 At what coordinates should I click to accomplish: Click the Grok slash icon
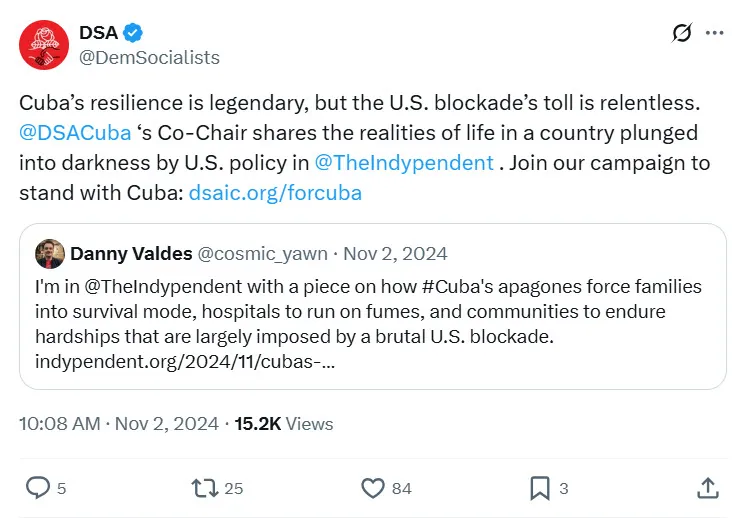681,33
